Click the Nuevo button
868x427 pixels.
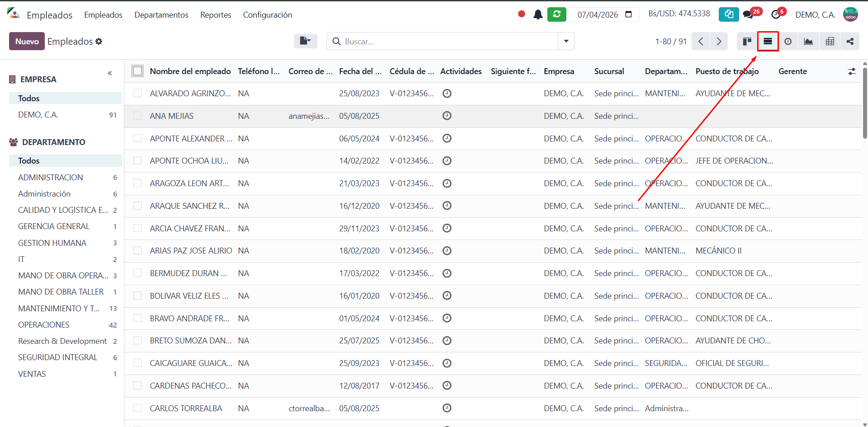tap(27, 41)
